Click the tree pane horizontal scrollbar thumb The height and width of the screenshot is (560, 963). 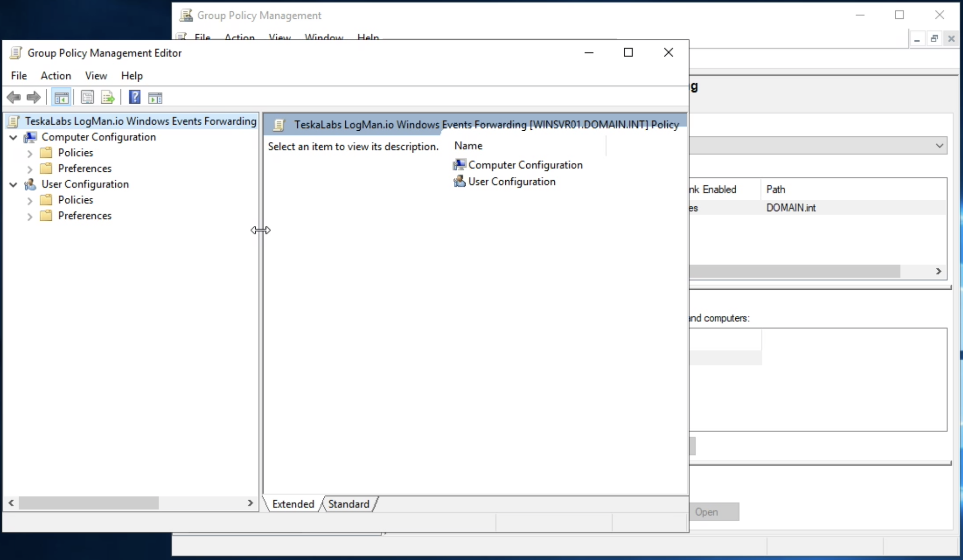coord(89,503)
